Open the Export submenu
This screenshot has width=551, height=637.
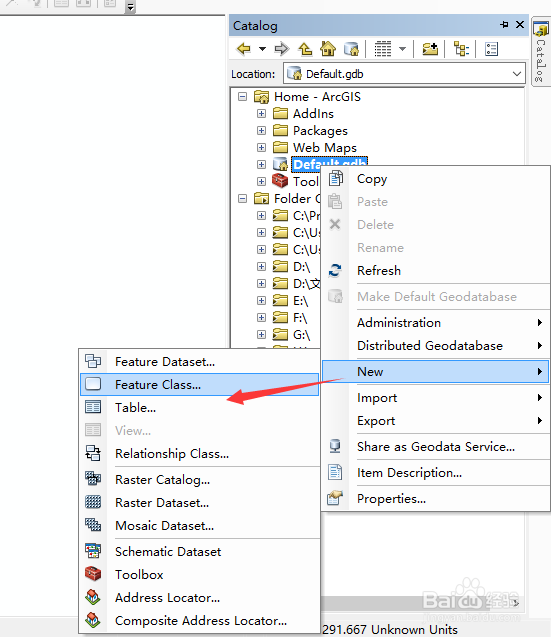coord(436,421)
